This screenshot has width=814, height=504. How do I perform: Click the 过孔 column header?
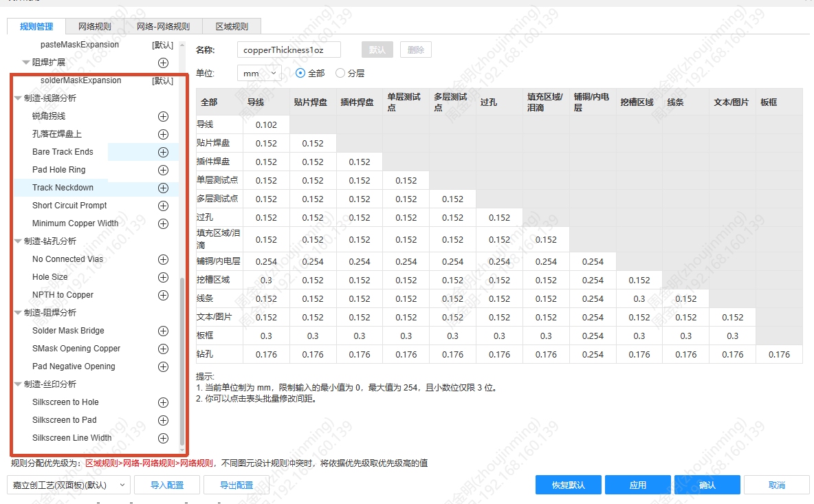499,102
